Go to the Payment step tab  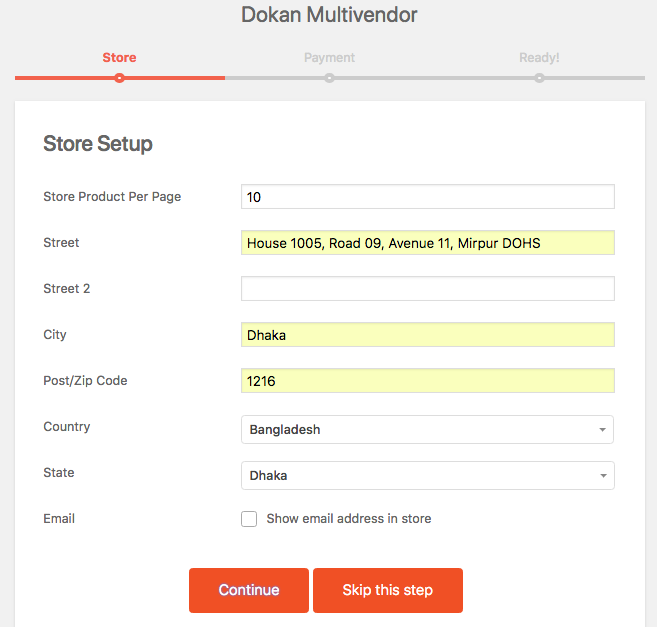[x=329, y=57]
